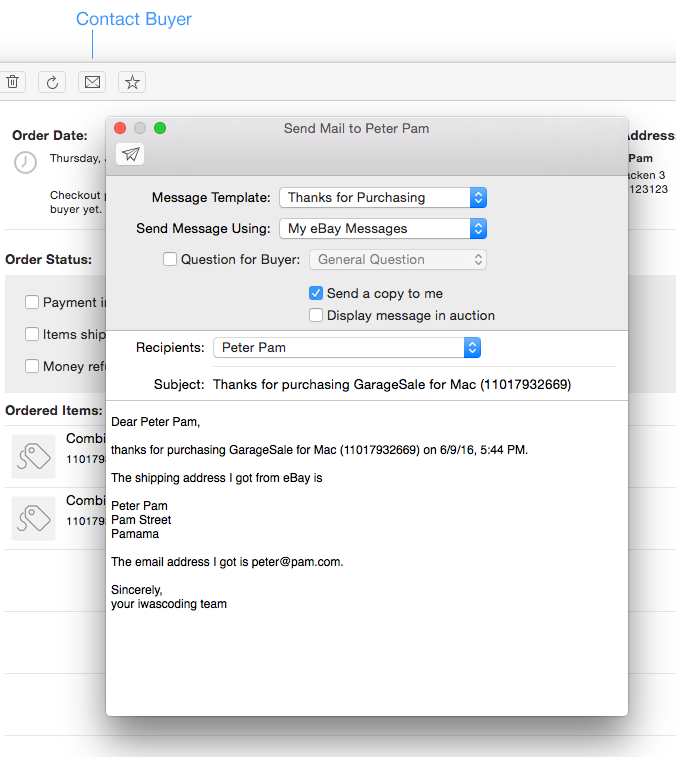676x757 pixels.
Task: Enable Display message in auction checkbox
Action: pyautogui.click(x=316, y=315)
